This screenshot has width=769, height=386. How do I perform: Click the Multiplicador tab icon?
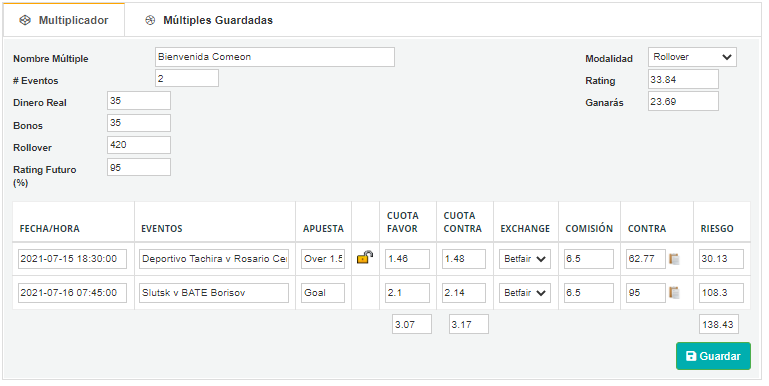(x=25, y=20)
